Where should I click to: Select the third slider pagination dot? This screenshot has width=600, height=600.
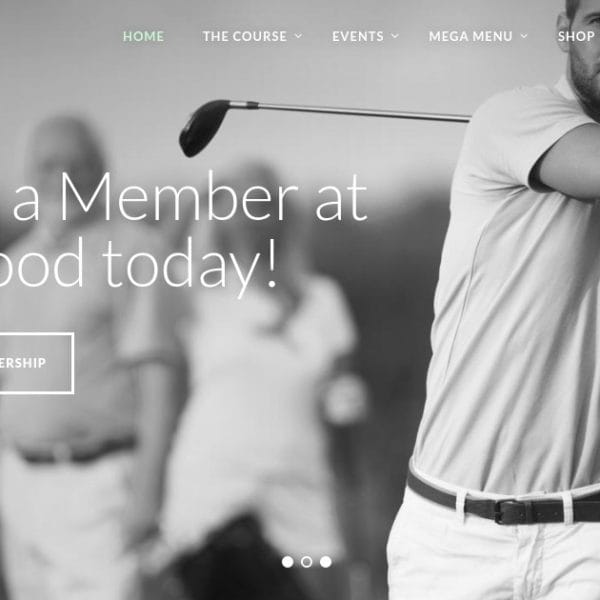326,562
